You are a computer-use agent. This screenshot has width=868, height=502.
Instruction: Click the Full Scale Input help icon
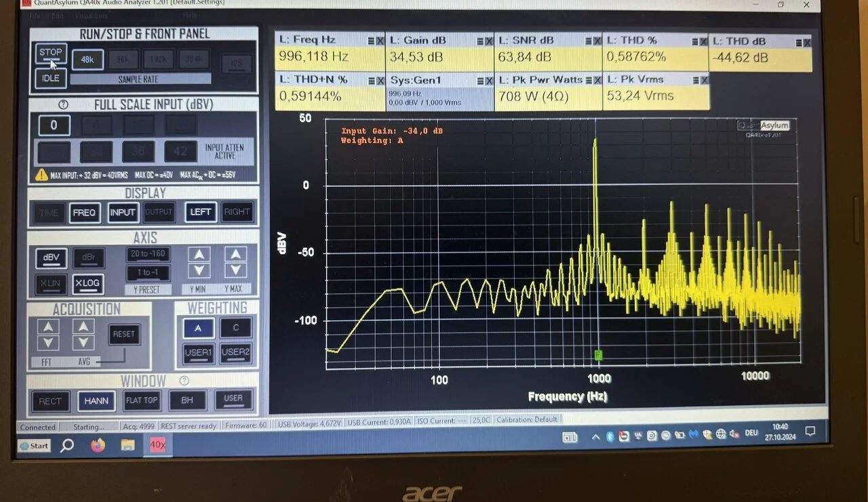(x=64, y=105)
